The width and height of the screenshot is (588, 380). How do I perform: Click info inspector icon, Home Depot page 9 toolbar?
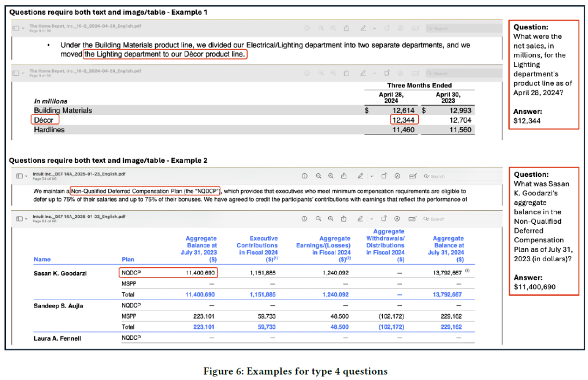(307, 73)
